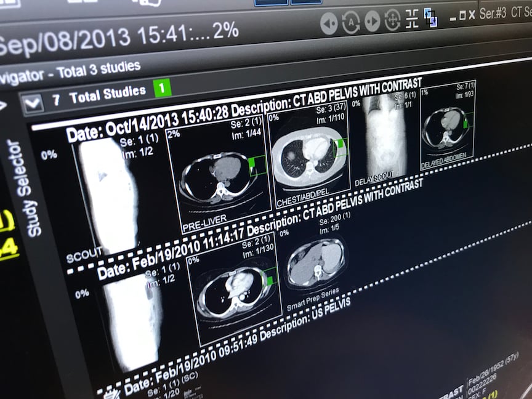This screenshot has width=532, height=399.
Task: Click the green marker on CHEST/ABD/PEL series
Action: point(339,147)
